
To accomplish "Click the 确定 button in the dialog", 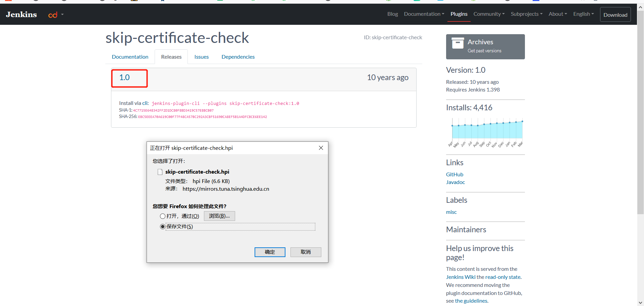I will coord(270,252).
